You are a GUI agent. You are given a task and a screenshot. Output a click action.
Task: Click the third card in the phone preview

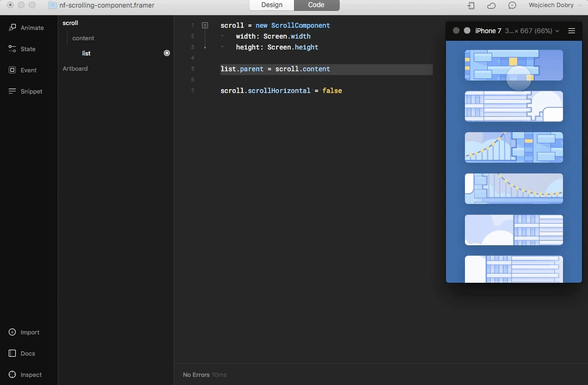click(513, 147)
